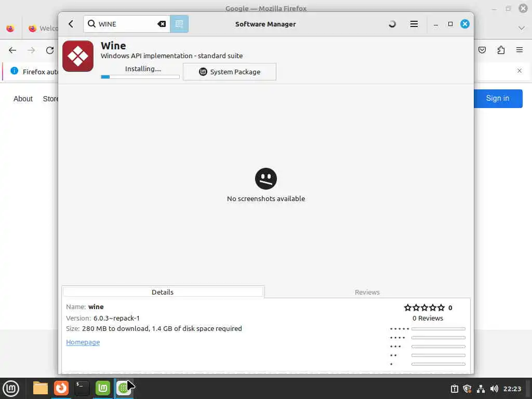Open Software Manager hamburger menu

coord(414,24)
